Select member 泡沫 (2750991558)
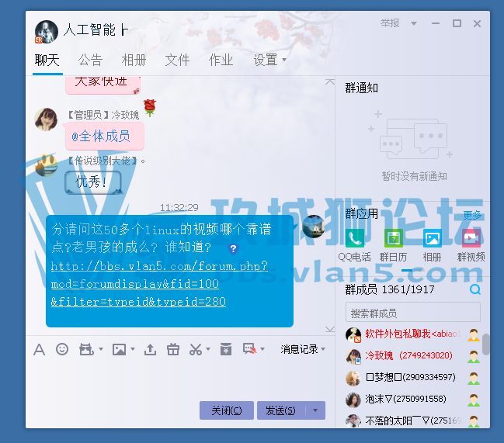This screenshot has height=443, width=504. pyautogui.click(x=412, y=400)
